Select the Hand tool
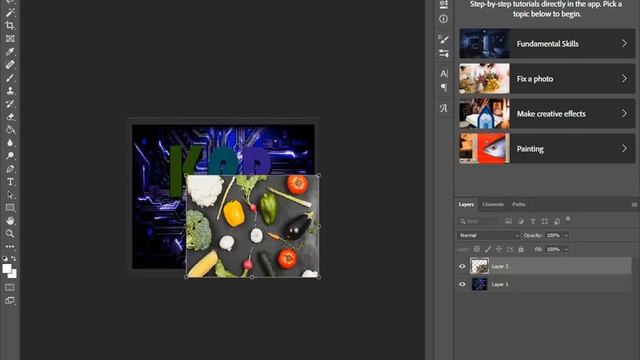Image resolution: width=640 pixels, height=360 pixels. pos(10,221)
